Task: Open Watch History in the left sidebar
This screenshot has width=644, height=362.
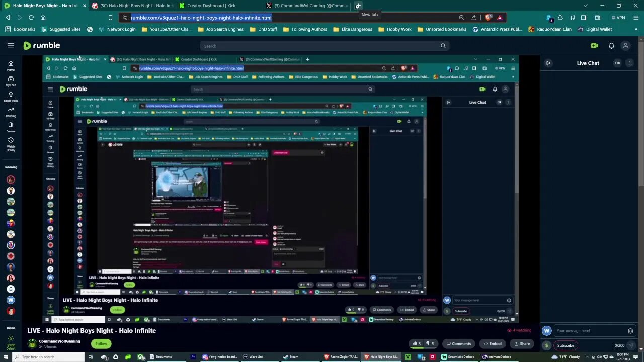Action: [x=11, y=144]
